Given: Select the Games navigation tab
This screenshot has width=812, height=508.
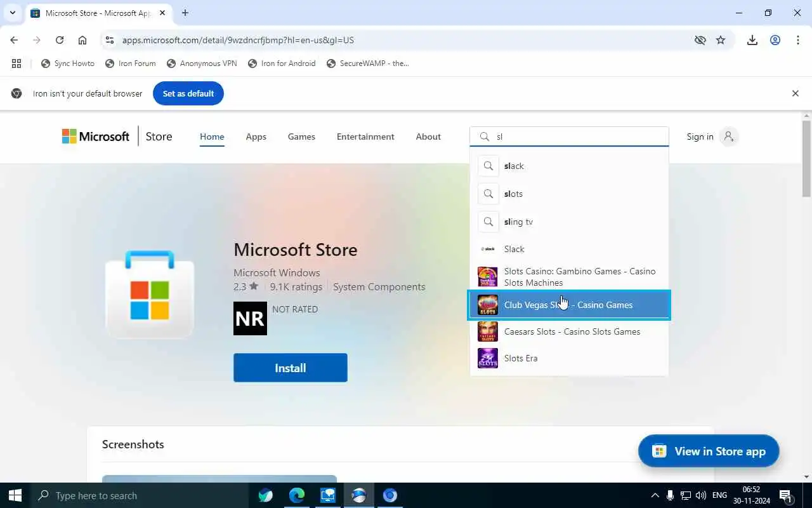Looking at the screenshot, I should click(x=301, y=137).
